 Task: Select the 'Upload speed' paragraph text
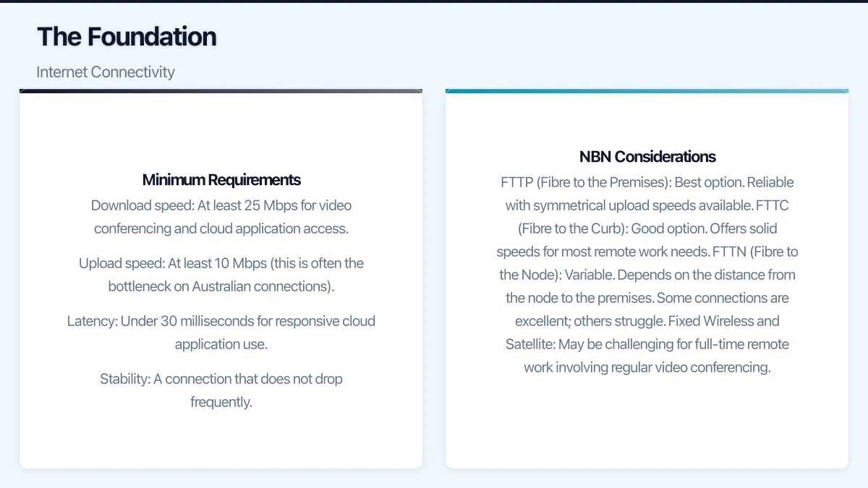click(221, 275)
